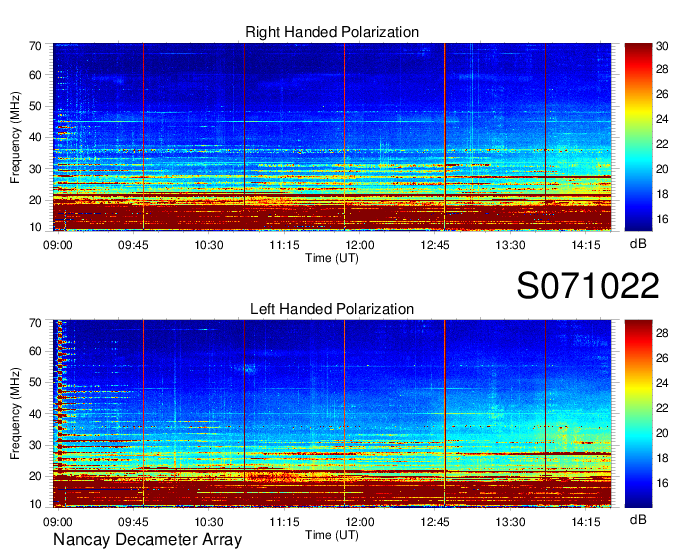The width and height of the screenshot is (680, 552).
Task: Click the red vertical line near 11:50 in the Right Handed plot
Action: point(345,137)
